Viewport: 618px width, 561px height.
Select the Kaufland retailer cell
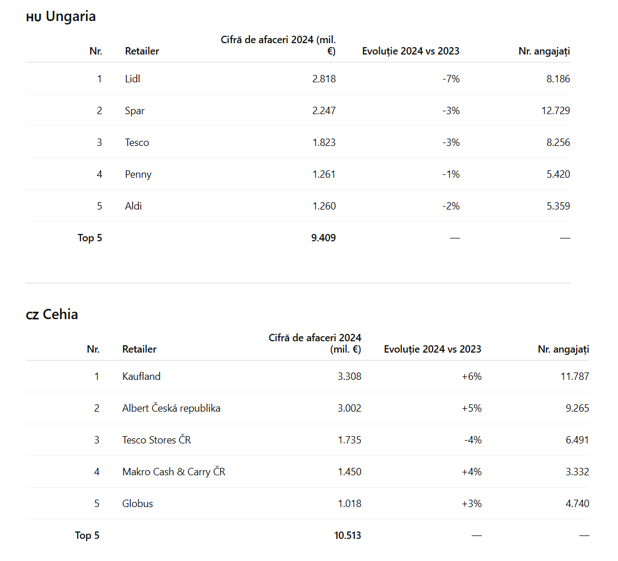tap(141, 376)
